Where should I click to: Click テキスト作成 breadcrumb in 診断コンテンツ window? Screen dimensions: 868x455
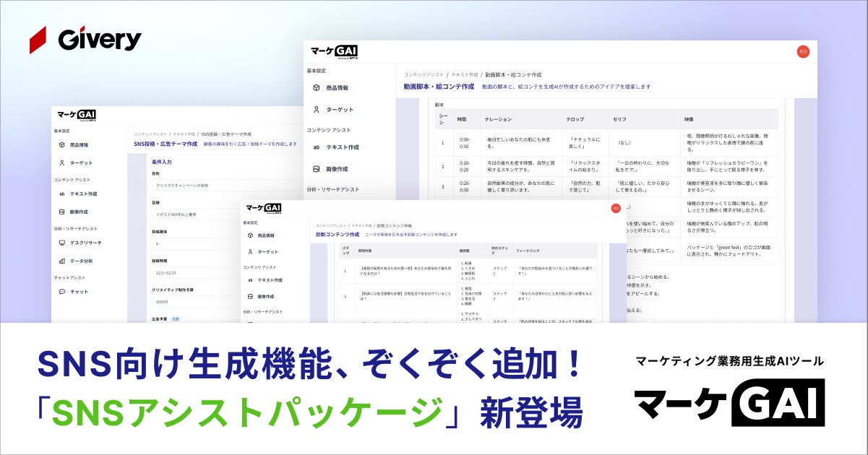tap(361, 225)
